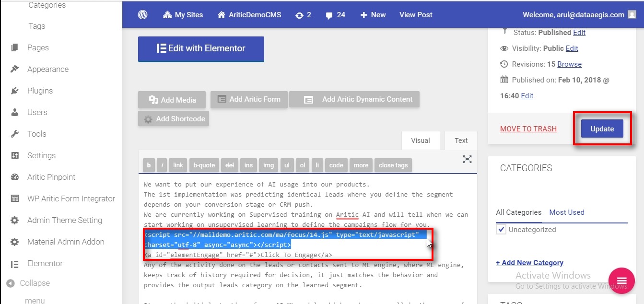Click the user avatar icon
This screenshot has height=304, width=644.
point(632,15)
